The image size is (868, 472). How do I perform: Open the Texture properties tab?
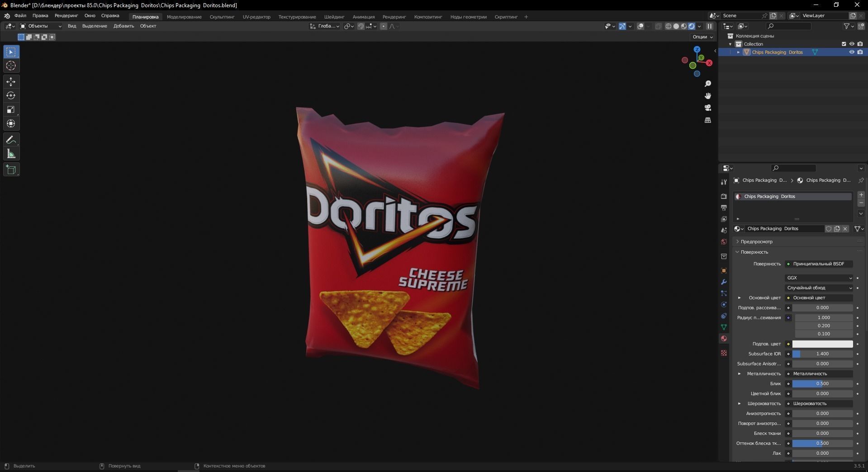point(724,353)
